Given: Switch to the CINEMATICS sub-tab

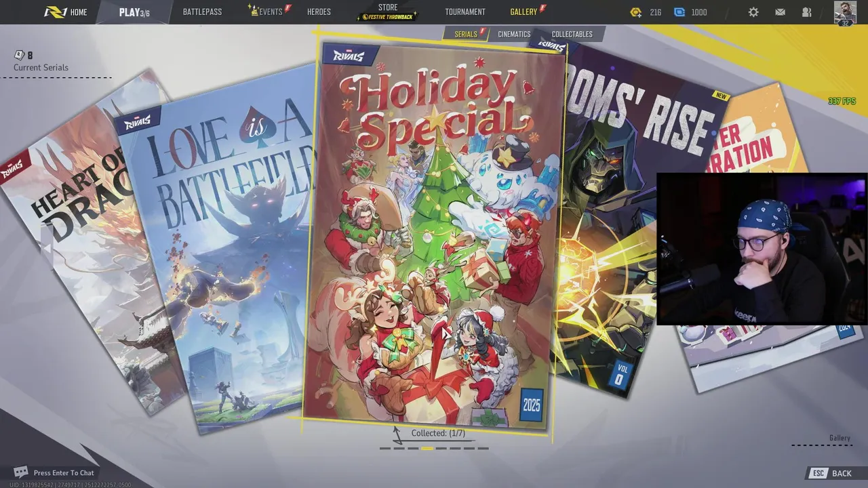Looking at the screenshot, I should click(x=514, y=34).
